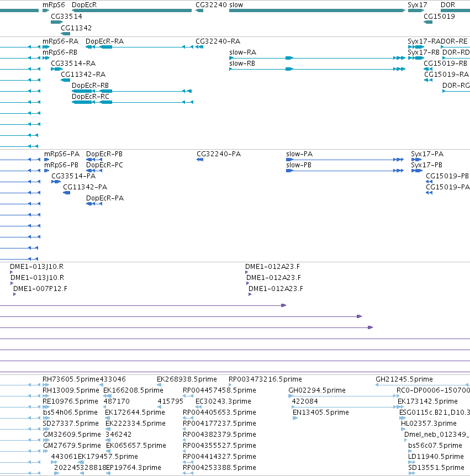Click EST RE10976.5prime
This screenshot has width=470, height=476.
pyautogui.click(x=71, y=401)
